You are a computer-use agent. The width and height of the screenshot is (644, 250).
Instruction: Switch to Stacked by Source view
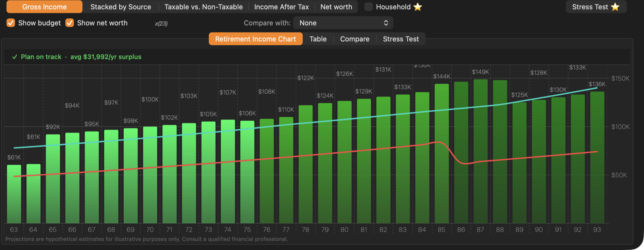(x=121, y=7)
